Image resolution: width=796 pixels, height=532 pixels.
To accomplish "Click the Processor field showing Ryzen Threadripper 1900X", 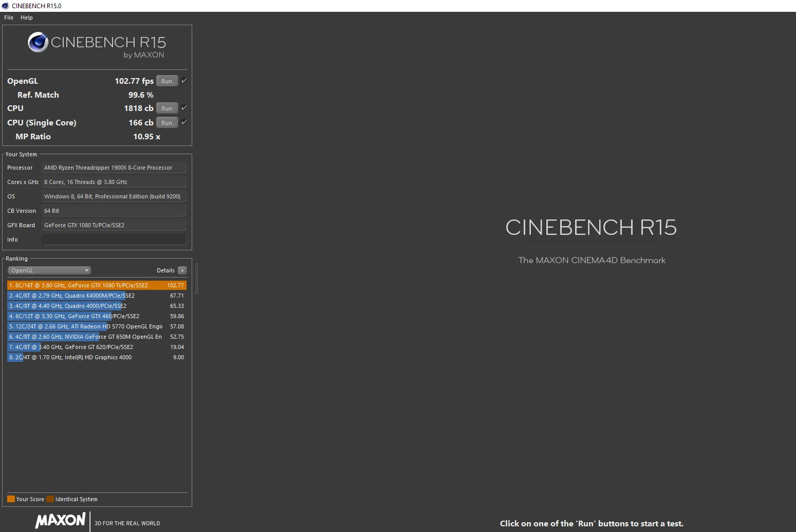I will [114, 168].
